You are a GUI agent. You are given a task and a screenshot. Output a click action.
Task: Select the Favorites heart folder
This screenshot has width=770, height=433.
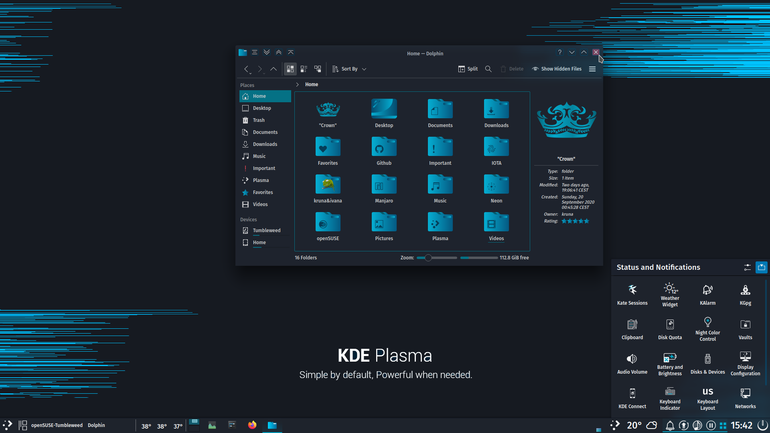328,151
